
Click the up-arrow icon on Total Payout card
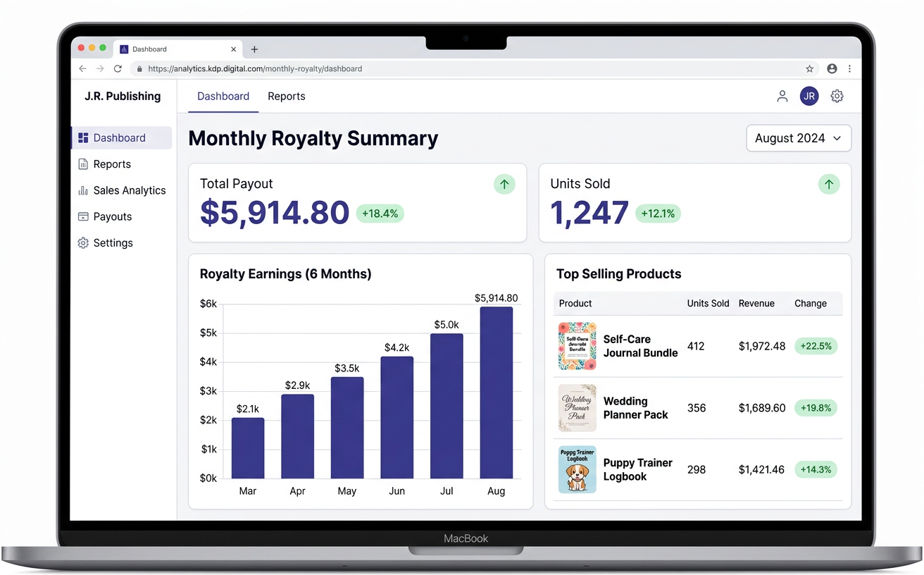click(x=504, y=185)
